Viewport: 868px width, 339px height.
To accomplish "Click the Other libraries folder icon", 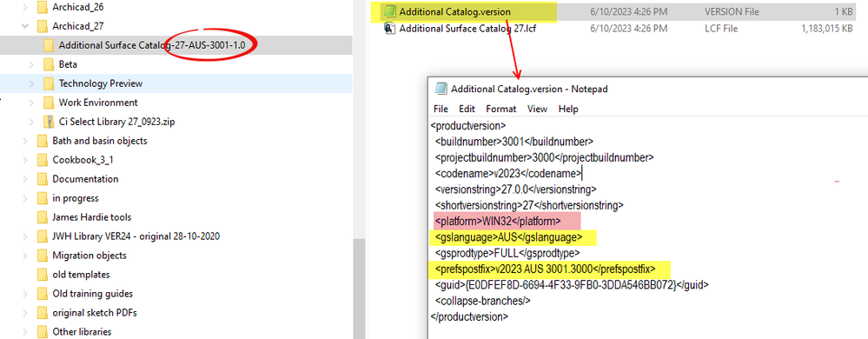I will tap(42, 332).
